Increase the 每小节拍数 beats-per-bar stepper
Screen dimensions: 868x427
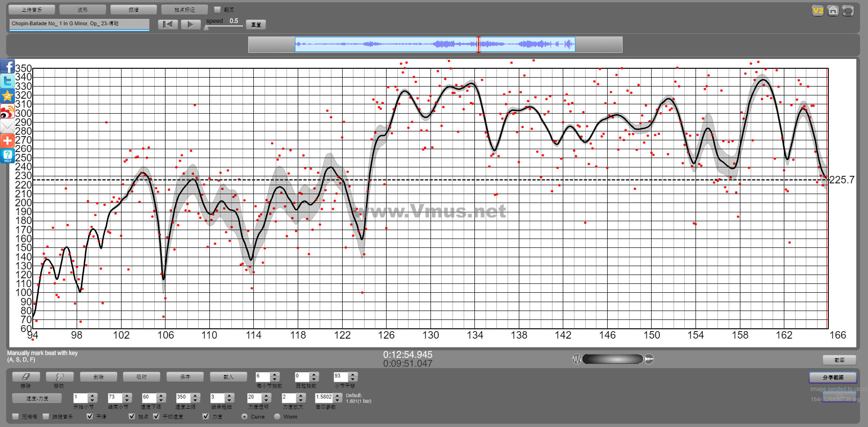pos(275,374)
